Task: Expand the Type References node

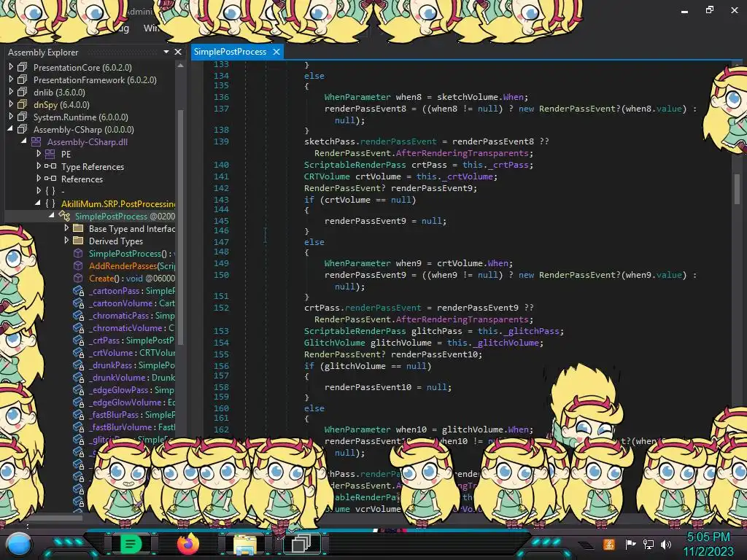Action: pos(39,166)
